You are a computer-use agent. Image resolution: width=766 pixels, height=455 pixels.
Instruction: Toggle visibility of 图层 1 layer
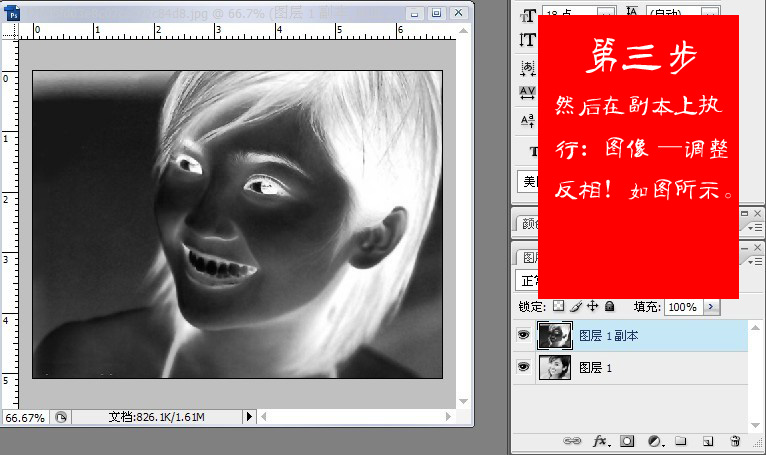click(x=523, y=368)
